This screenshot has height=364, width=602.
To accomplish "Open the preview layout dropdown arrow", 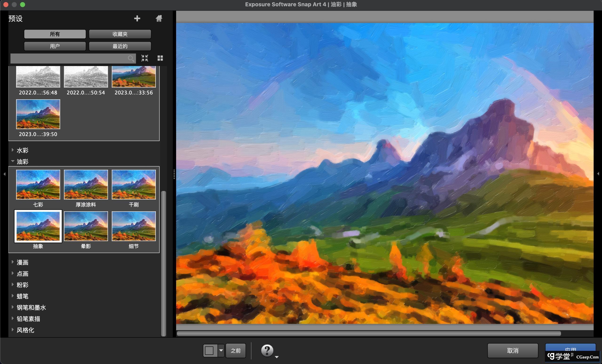I will pos(221,351).
